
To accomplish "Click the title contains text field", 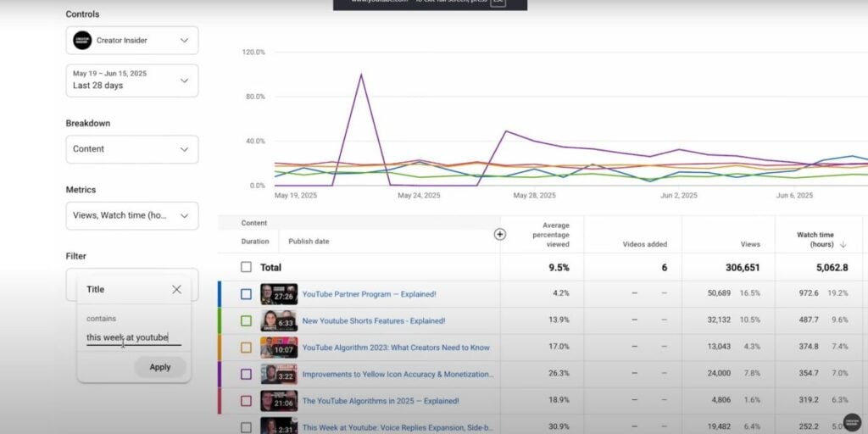I will point(133,337).
